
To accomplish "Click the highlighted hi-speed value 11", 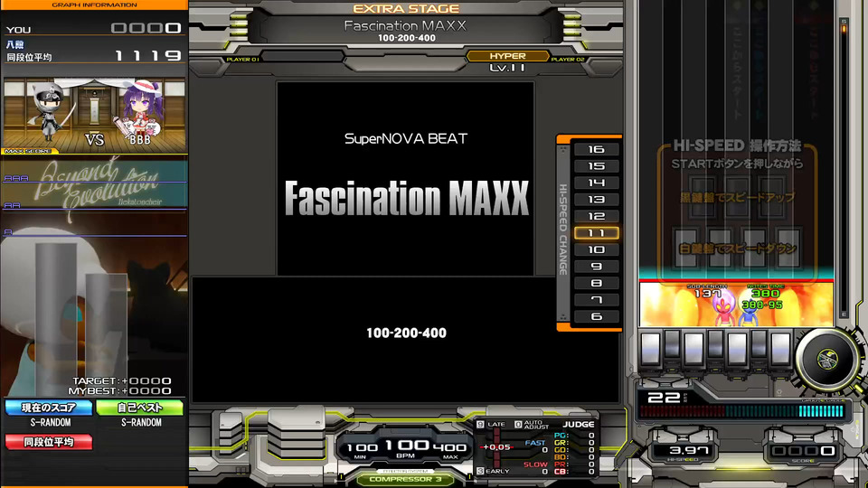I will [596, 233].
